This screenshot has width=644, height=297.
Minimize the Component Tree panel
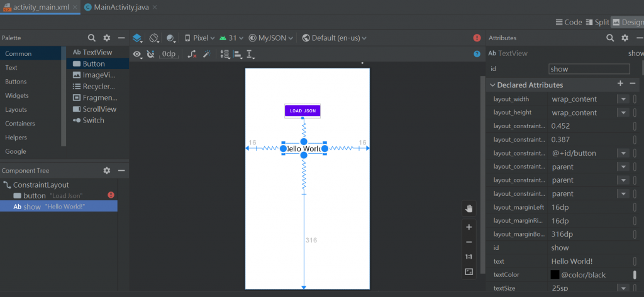pyautogui.click(x=121, y=170)
